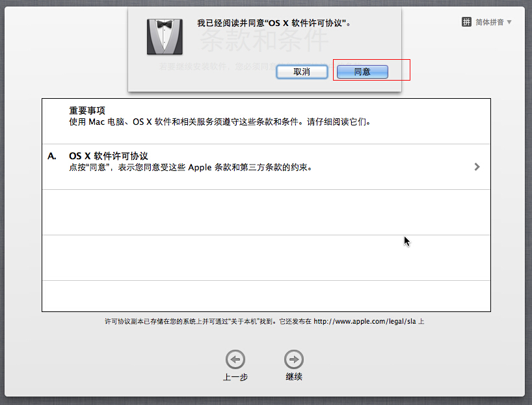Click the 同意 (Agree) button

click(362, 72)
